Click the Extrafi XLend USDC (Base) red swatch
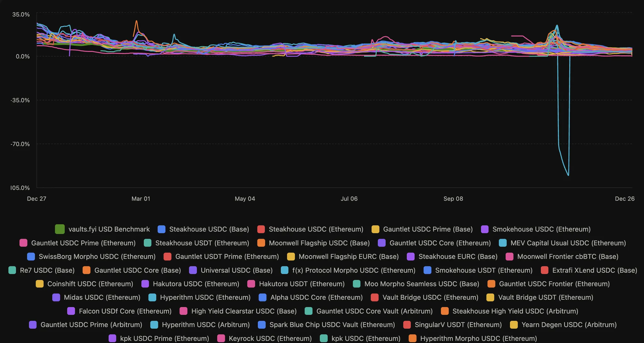The height and width of the screenshot is (343, 644). coord(545,270)
